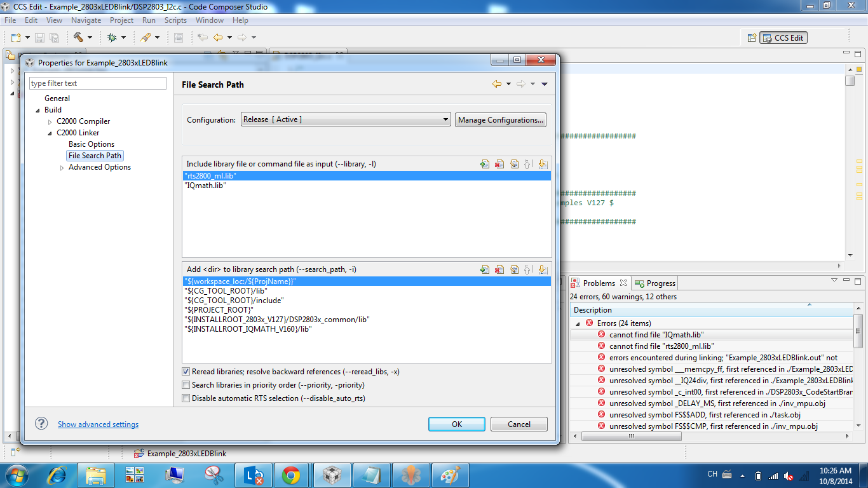
Task: Select the CCS Edit perspective button
Action: click(783, 37)
